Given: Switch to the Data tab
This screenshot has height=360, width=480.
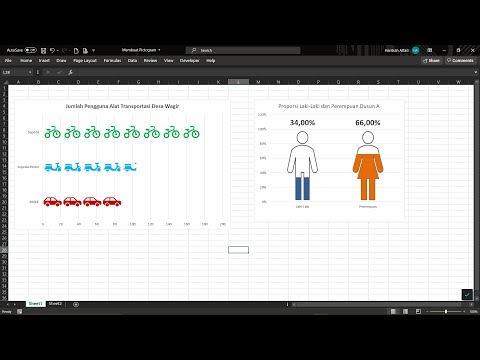Looking at the screenshot, I should pyautogui.click(x=132, y=60).
